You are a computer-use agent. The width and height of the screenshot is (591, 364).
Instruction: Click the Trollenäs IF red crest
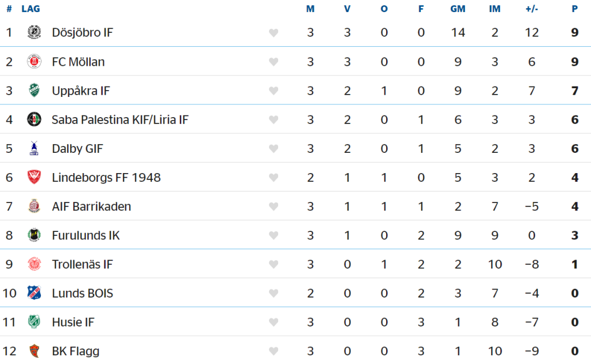(x=34, y=264)
